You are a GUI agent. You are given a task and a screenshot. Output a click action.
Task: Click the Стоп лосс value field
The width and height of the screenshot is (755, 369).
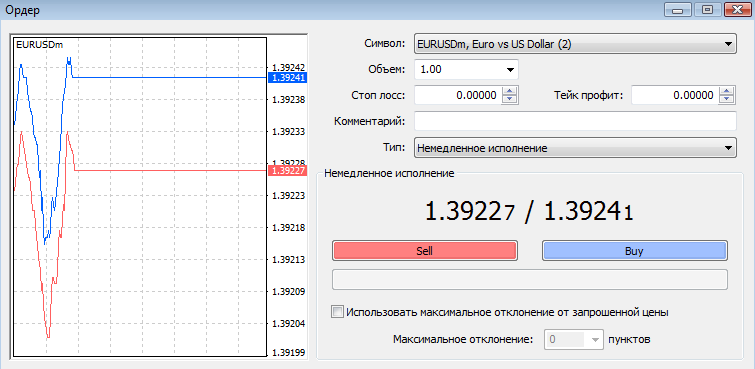[458, 95]
